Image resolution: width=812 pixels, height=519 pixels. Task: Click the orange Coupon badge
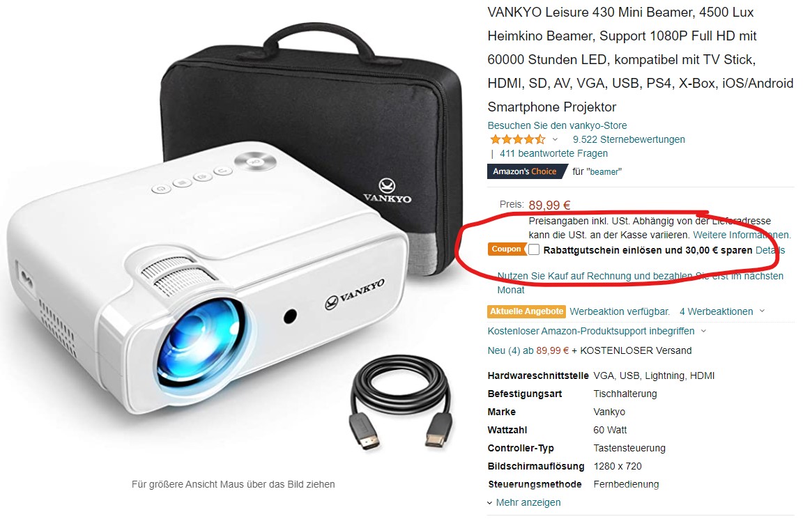[506, 249]
